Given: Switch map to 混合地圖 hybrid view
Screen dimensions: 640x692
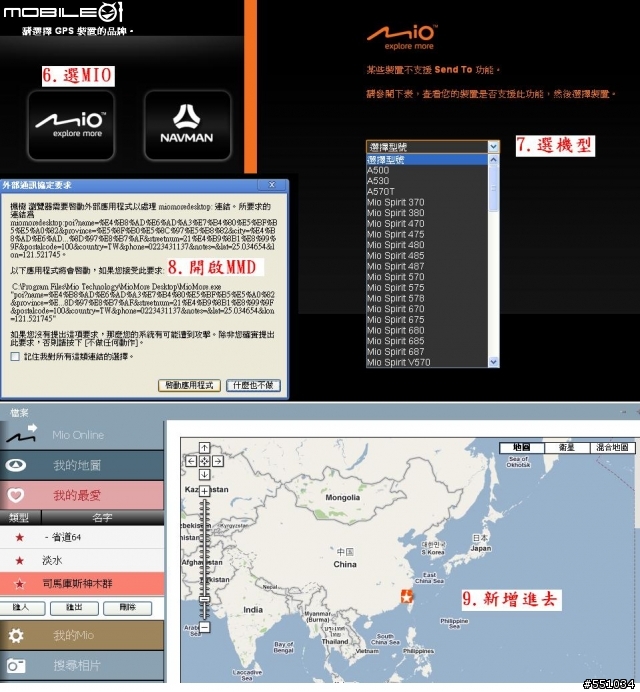Looking at the screenshot, I should pos(613,448).
